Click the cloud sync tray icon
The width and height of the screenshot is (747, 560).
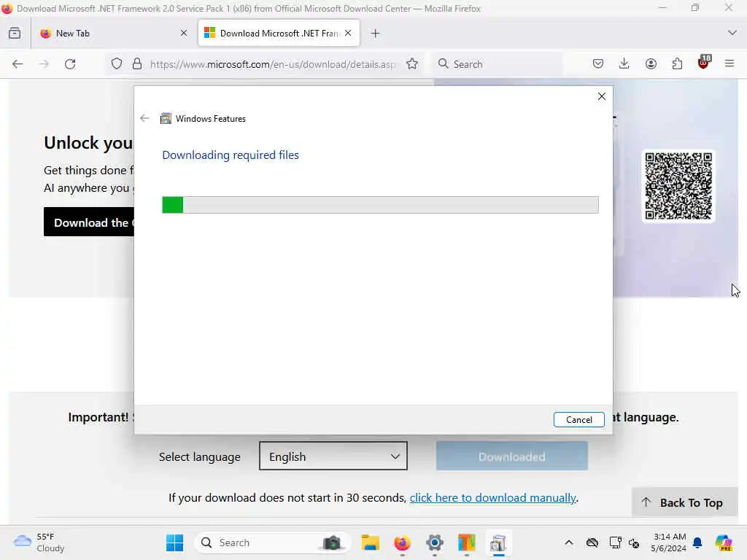click(x=592, y=542)
